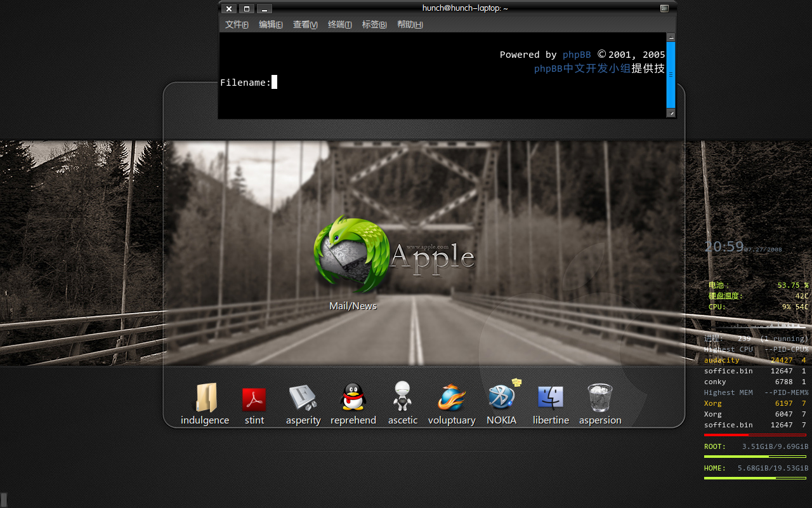This screenshot has height=508, width=812.
Task: Open the asperity dock icon
Action: click(303, 398)
